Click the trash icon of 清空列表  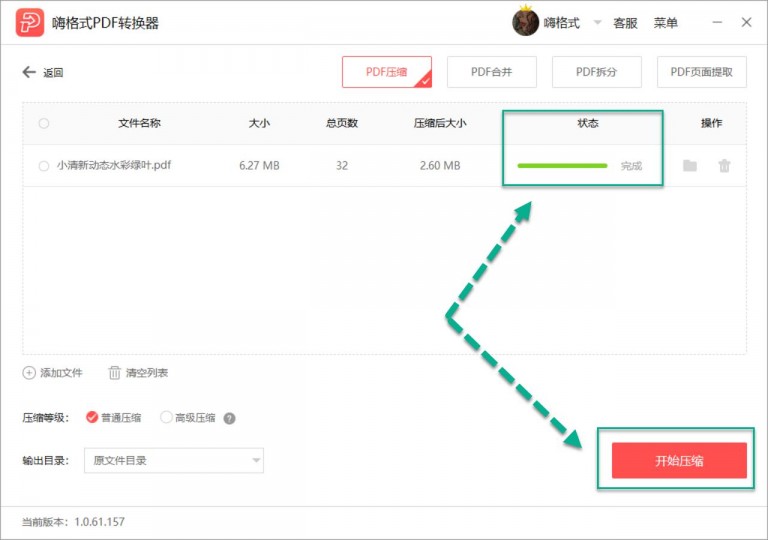pos(114,373)
